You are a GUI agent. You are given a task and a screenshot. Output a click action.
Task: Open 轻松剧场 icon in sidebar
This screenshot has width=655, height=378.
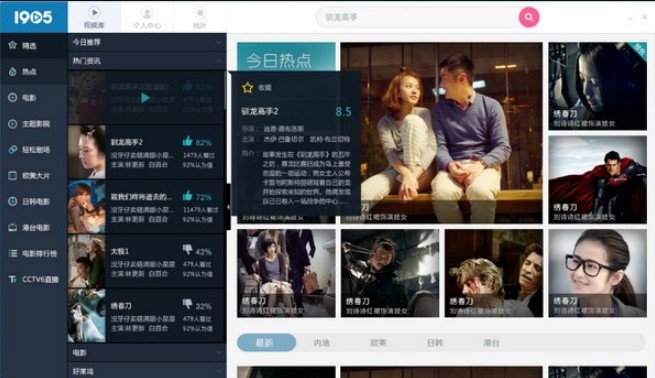[13, 150]
